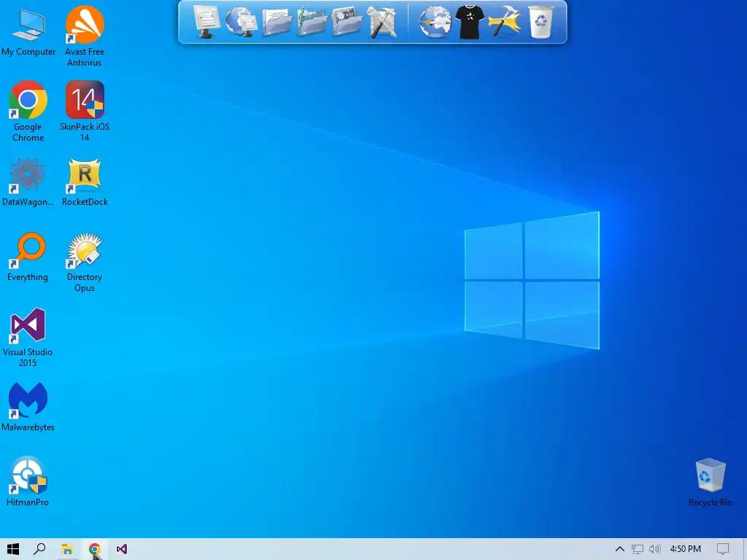747x560 pixels.
Task: Open File Explorer from the taskbar
Action: (67, 549)
